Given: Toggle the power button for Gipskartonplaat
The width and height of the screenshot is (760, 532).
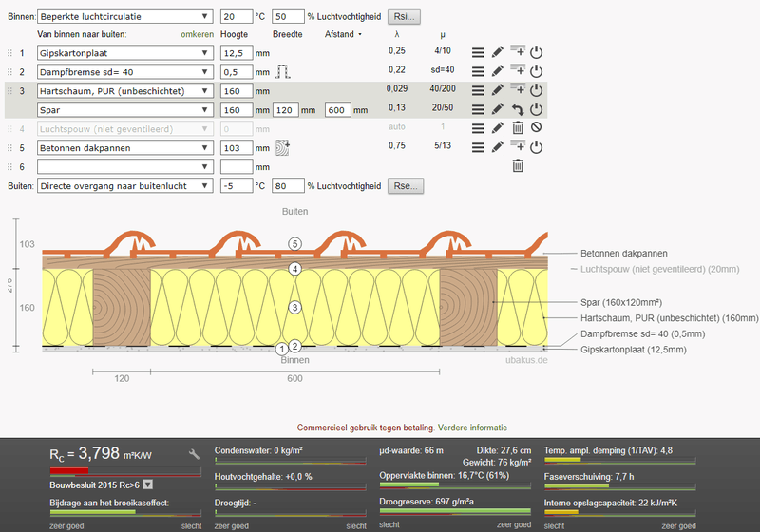Looking at the screenshot, I should click(536, 52).
